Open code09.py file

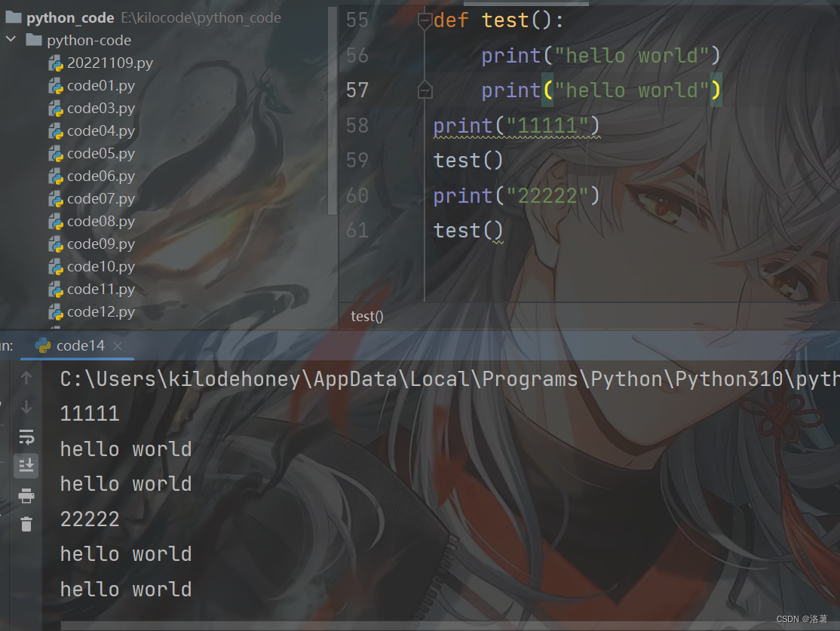pos(101,244)
